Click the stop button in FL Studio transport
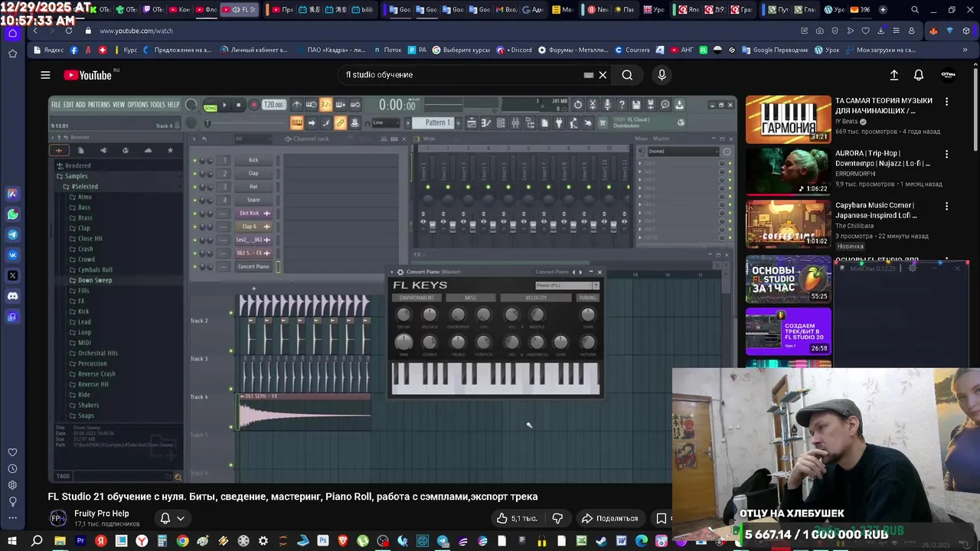The height and width of the screenshot is (551, 980). coord(239,105)
